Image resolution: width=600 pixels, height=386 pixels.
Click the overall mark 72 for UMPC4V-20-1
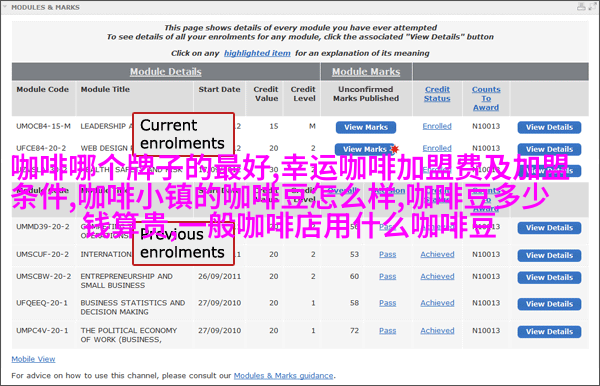[x=354, y=331]
